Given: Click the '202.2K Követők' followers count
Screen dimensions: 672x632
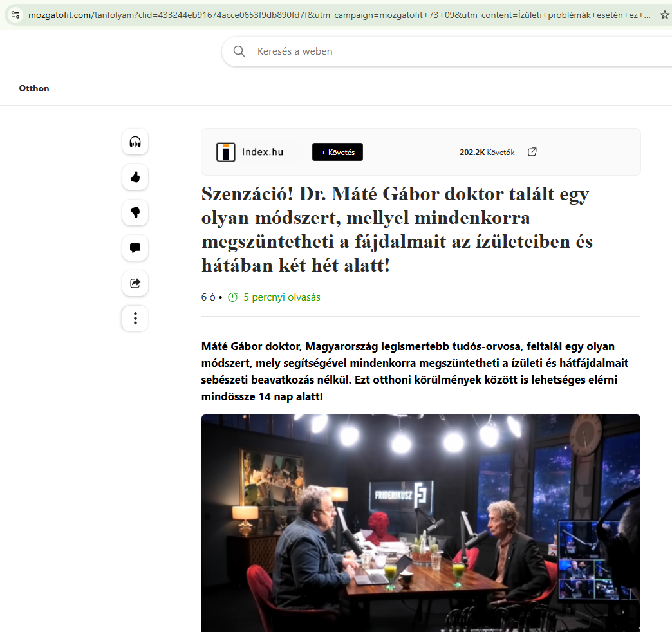Looking at the screenshot, I should (487, 153).
